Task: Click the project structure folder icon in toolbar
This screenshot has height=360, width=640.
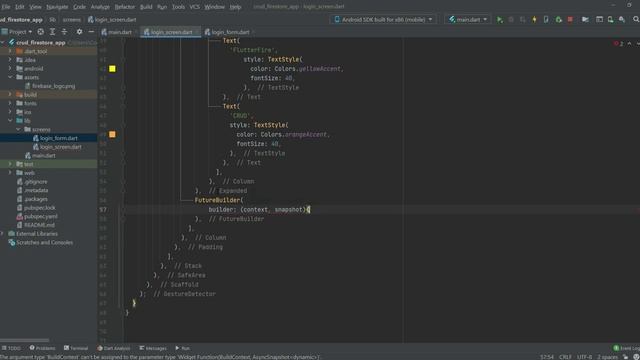Action: click(x=585, y=20)
